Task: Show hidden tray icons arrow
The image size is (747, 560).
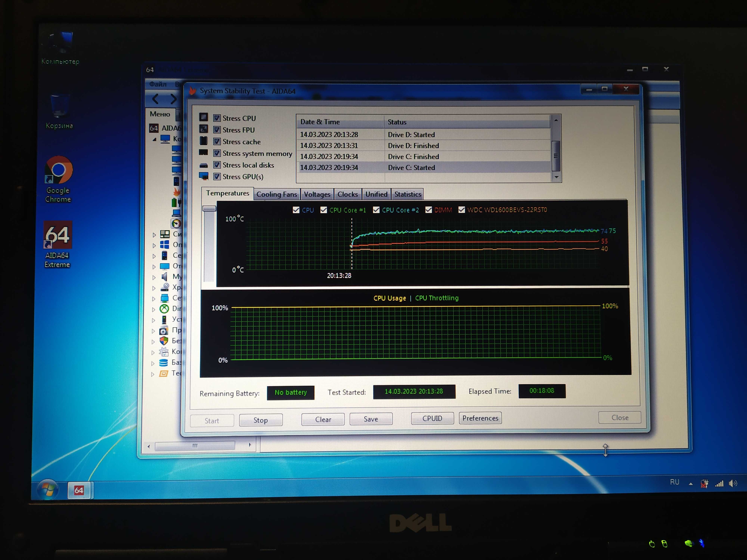Action: (691, 484)
